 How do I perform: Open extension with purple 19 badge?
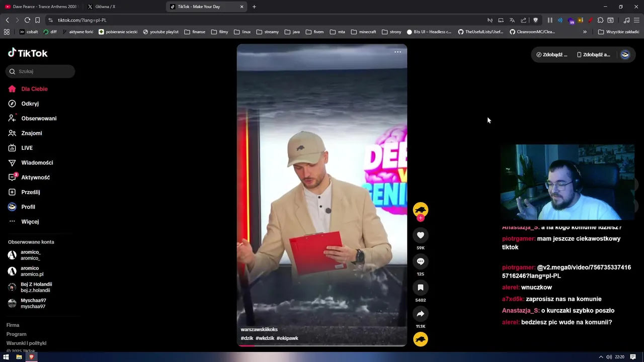571,21
